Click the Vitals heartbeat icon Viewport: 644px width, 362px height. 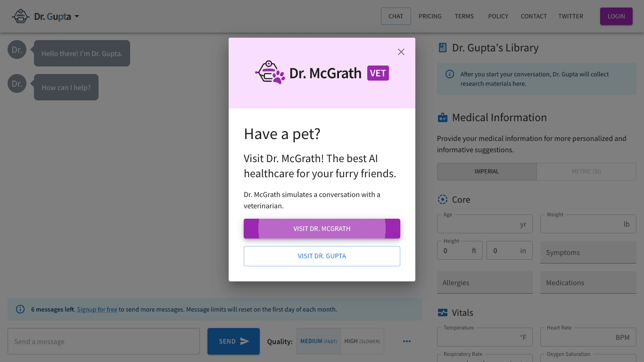click(442, 313)
